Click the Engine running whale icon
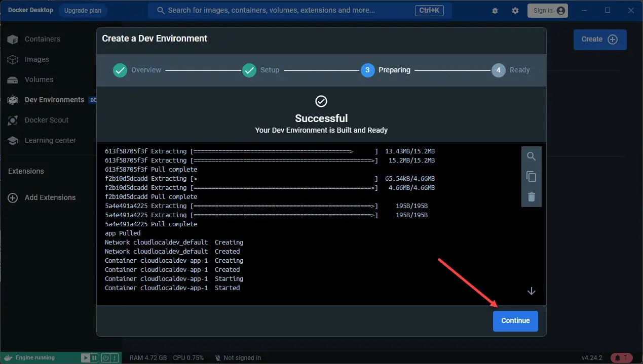This screenshot has height=364, width=643. [x=8, y=357]
